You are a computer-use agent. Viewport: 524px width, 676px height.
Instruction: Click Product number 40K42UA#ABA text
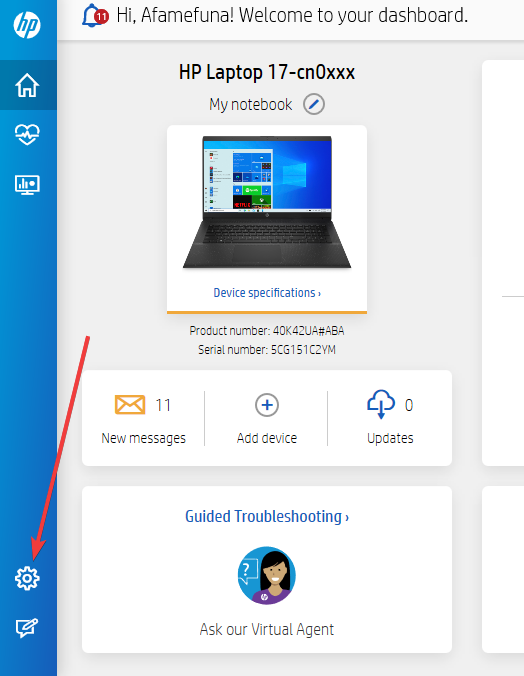[x=267, y=331]
